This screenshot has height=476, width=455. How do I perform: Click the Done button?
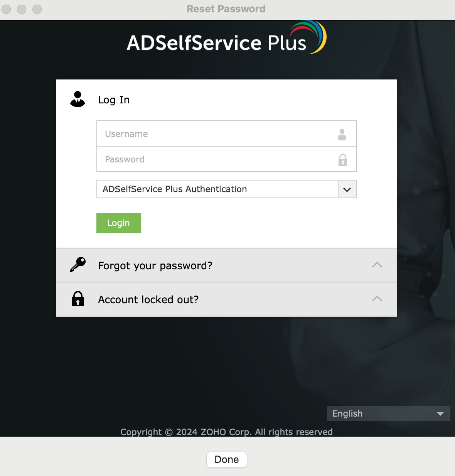pos(227,459)
